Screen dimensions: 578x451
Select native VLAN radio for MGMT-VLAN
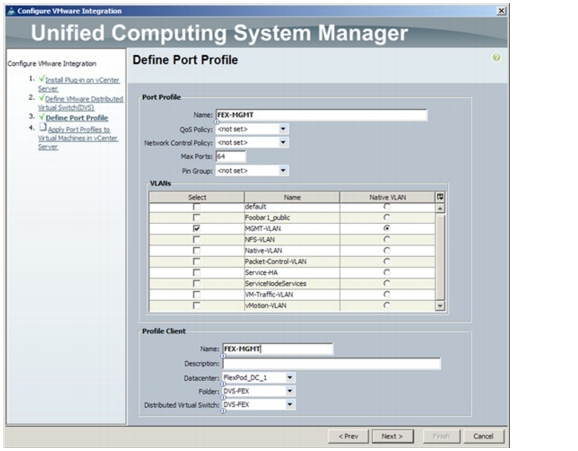387,228
